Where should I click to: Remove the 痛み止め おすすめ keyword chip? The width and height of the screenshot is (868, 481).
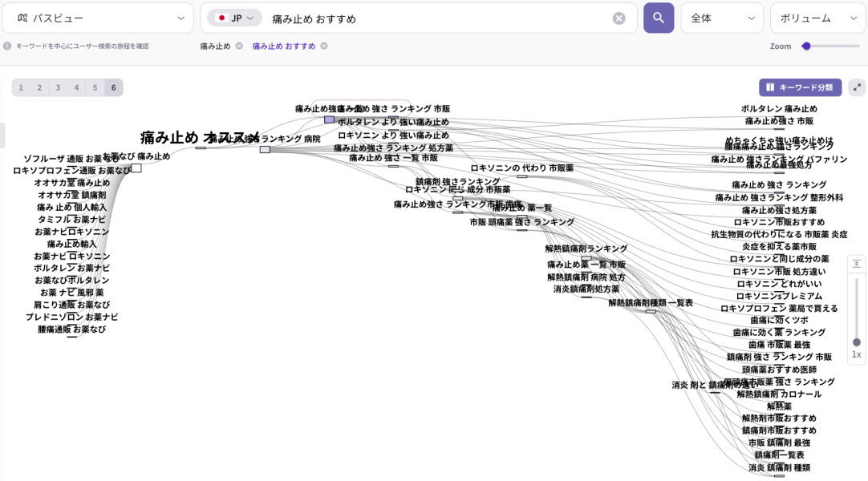tap(324, 46)
